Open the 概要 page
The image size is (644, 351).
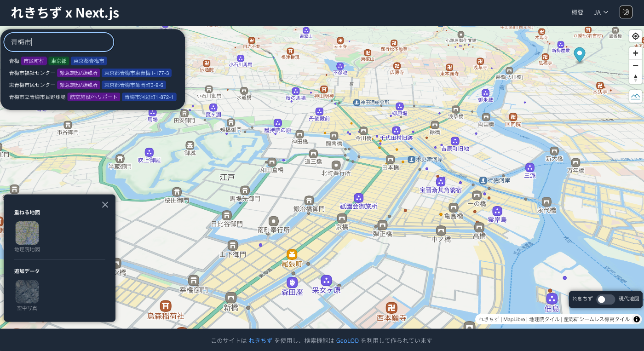point(577,12)
